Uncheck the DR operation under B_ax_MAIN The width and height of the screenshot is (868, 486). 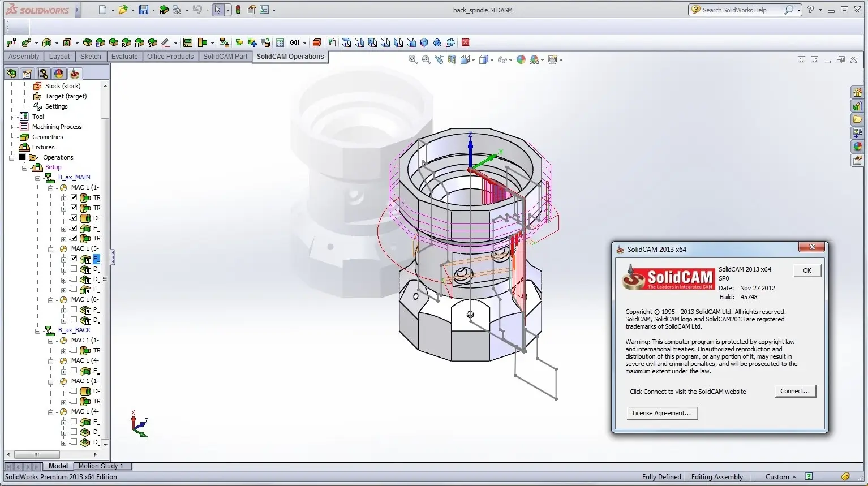(x=74, y=218)
